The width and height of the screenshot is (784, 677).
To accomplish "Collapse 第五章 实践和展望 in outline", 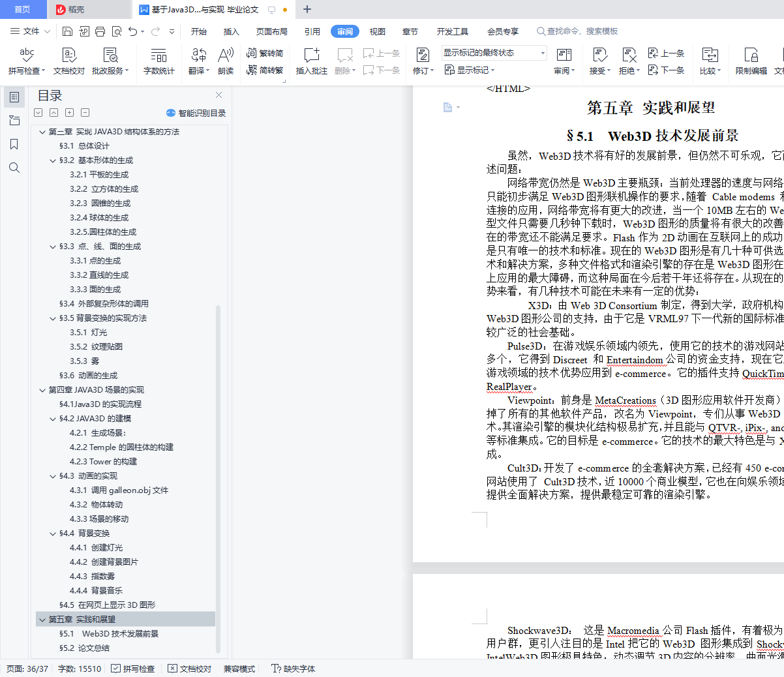I will [42, 620].
